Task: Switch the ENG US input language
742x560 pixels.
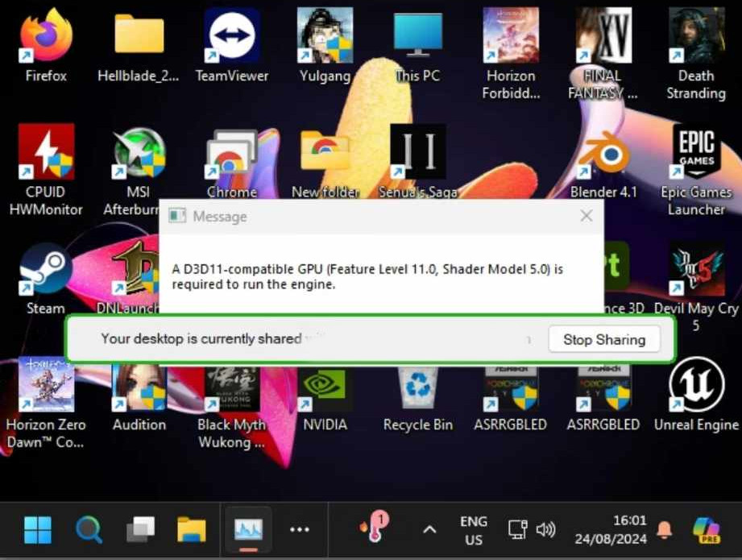Action: click(x=473, y=530)
